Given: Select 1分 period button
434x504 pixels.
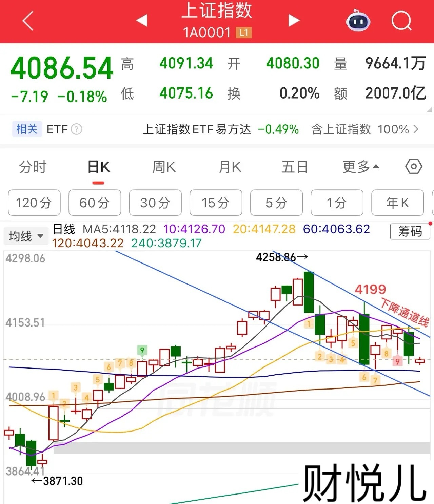Looking at the screenshot, I should pos(337,203).
